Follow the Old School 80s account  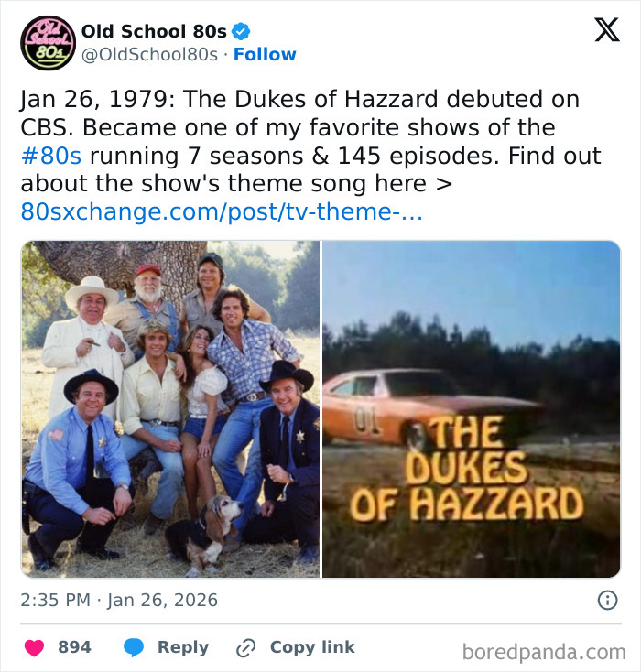265,55
